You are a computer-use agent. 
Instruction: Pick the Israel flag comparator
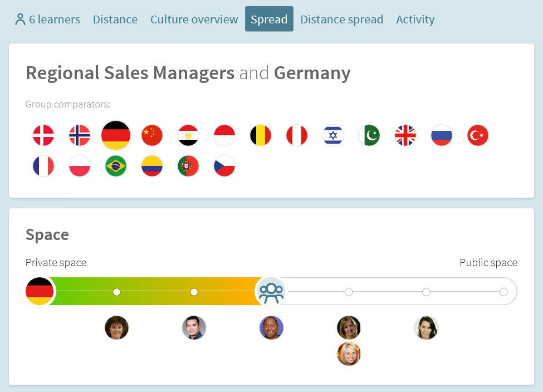(333, 135)
